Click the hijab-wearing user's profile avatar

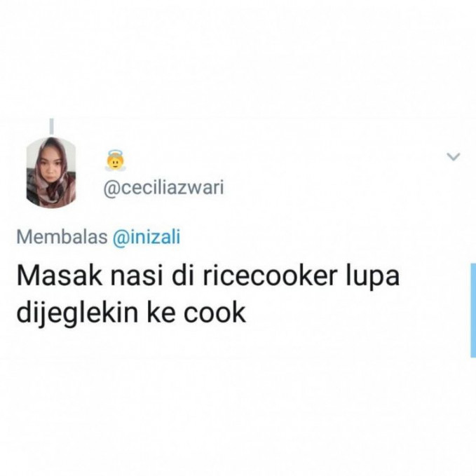coord(51,172)
